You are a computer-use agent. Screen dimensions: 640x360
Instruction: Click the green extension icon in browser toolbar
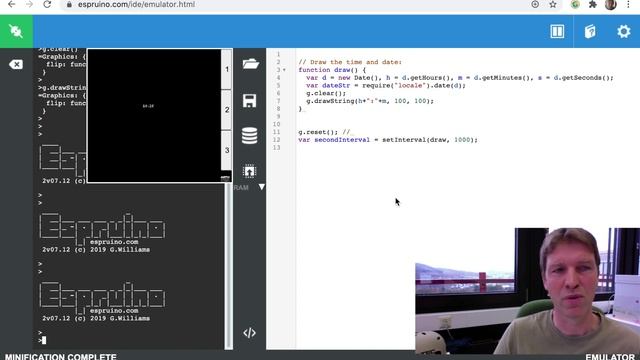(575, 4)
